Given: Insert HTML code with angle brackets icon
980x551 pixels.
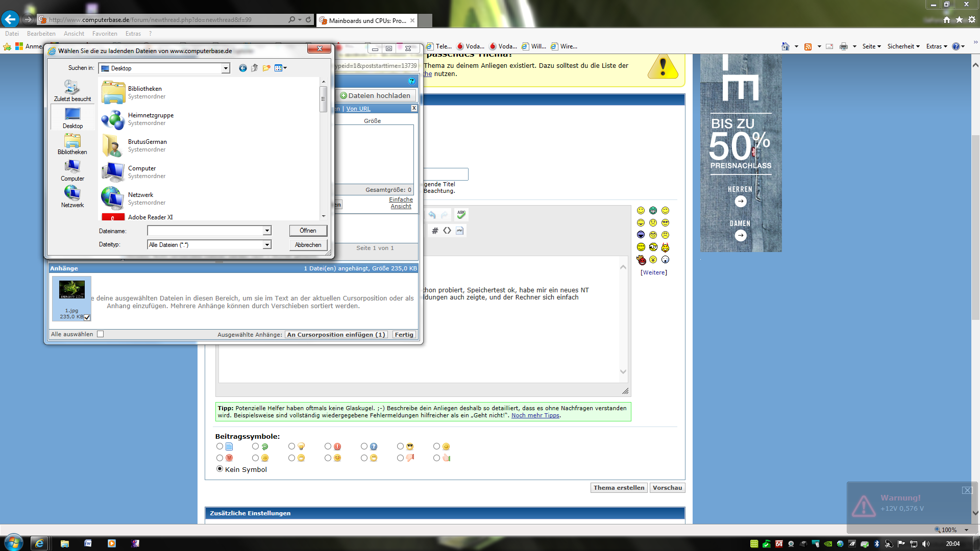Looking at the screenshot, I should [x=447, y=231].
